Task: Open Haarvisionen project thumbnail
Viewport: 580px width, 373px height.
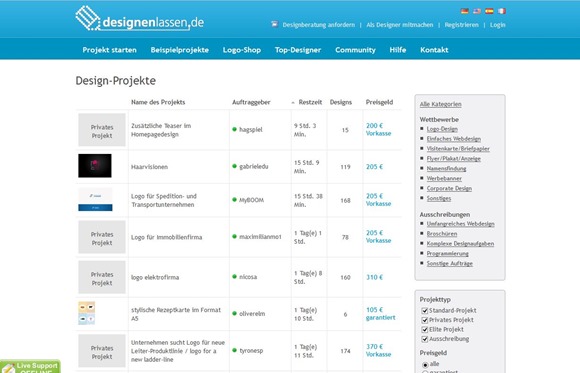Action: (x=95, y=166)
